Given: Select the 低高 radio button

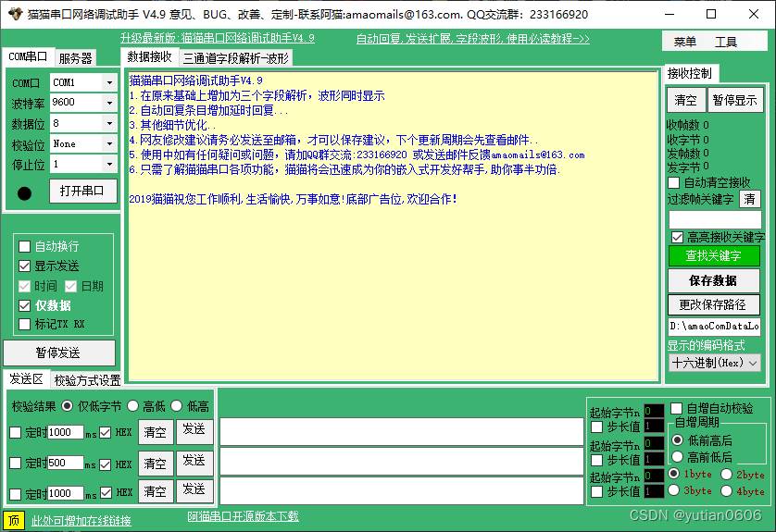Looking at the screenshot, I should coord(177,406).
